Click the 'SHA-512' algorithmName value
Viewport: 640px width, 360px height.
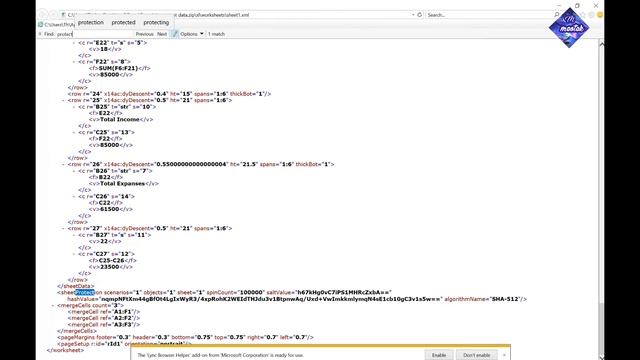(x=505, y=299)
